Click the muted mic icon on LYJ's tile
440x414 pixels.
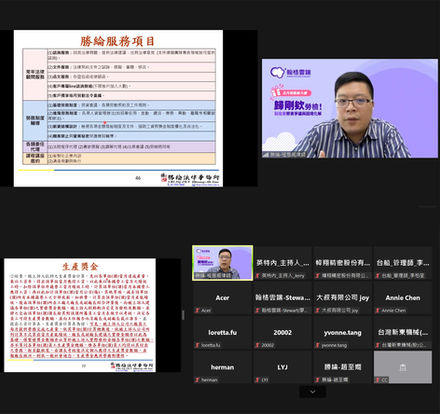(x=257, y=380)
